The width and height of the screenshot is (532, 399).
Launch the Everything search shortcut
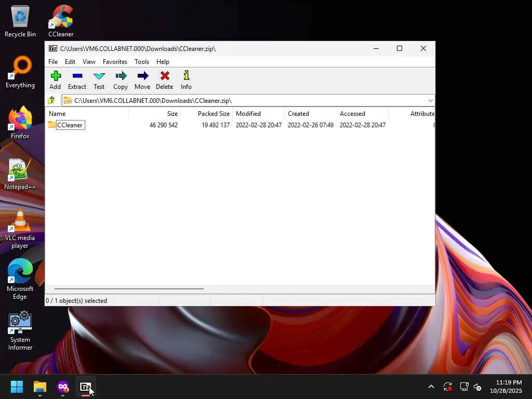point(20,72)
